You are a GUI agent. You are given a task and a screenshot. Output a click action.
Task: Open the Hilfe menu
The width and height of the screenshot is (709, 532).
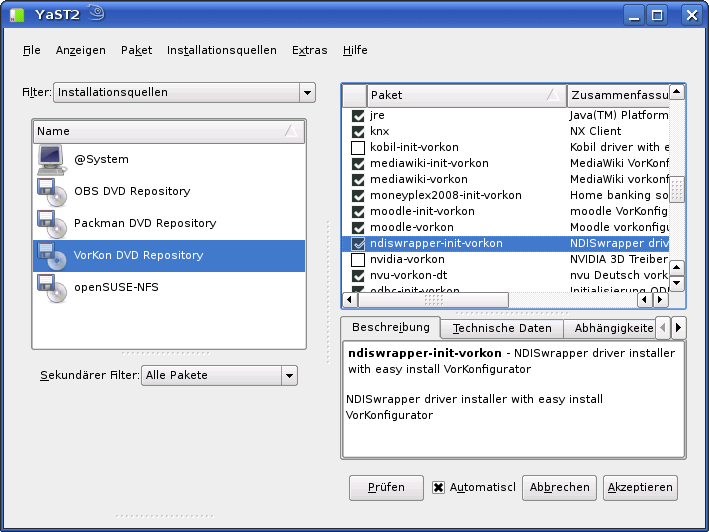(x=355, y=50)
